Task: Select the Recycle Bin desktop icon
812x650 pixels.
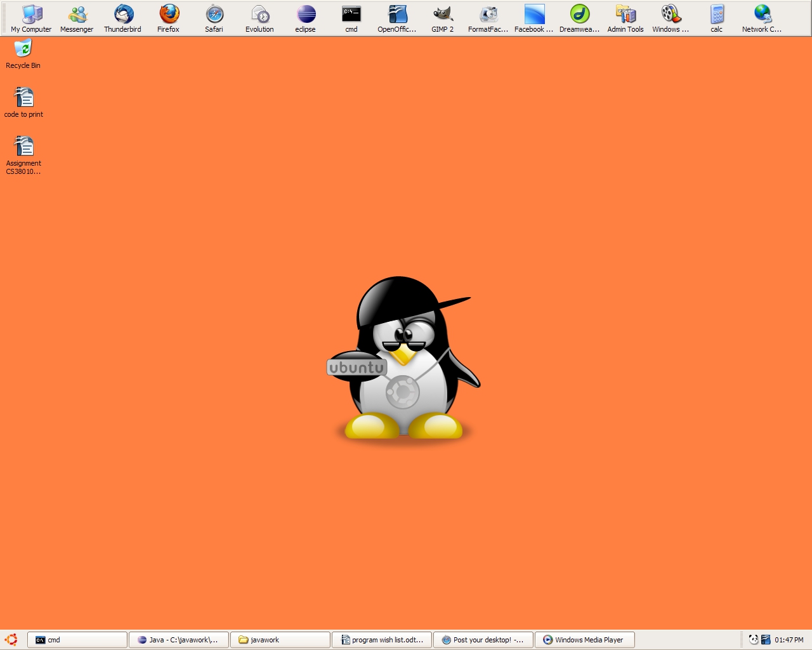Action: tap(23, 54)
